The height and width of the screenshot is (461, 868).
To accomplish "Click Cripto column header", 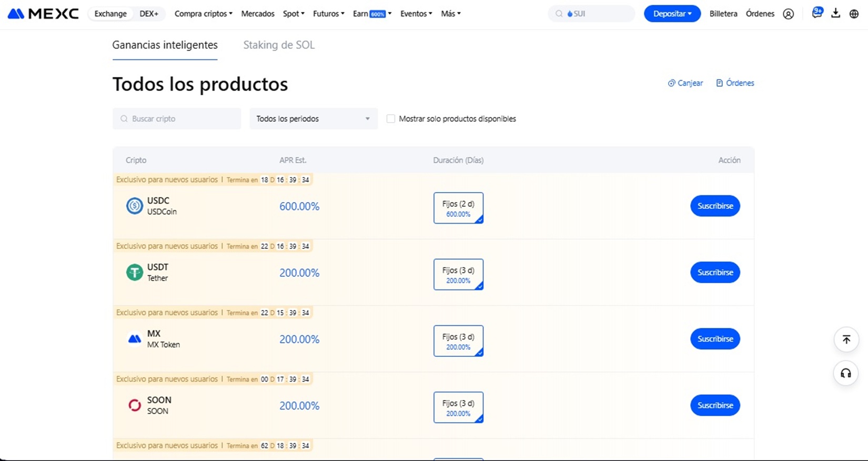I will coord(136,160).
